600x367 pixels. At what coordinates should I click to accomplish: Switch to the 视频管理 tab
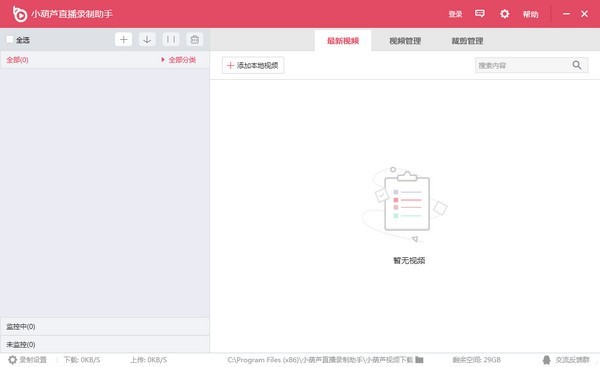(x=405, y=41)
